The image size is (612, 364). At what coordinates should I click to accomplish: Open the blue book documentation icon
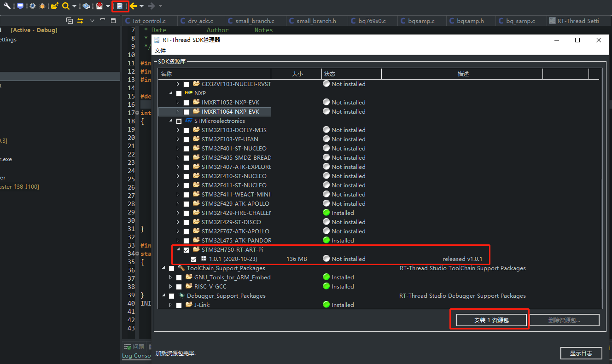click(x=86, y=6)
